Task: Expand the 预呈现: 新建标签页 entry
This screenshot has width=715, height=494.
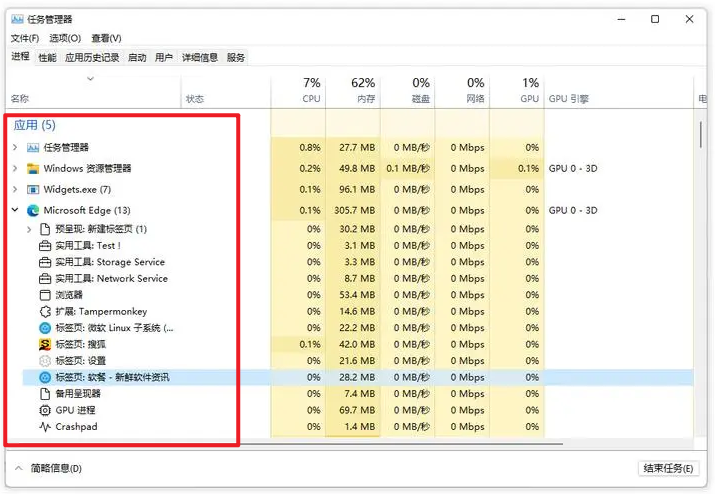Action: tap(29, 229)
